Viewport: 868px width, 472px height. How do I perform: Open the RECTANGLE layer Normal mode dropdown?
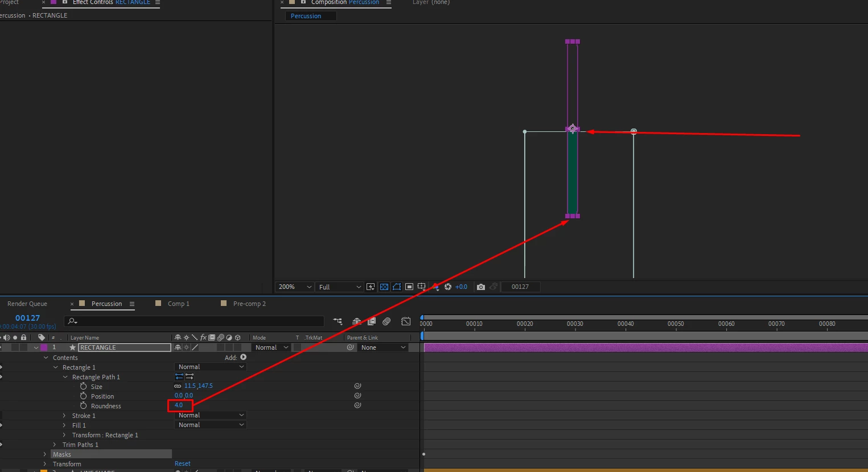coord(271,347)
